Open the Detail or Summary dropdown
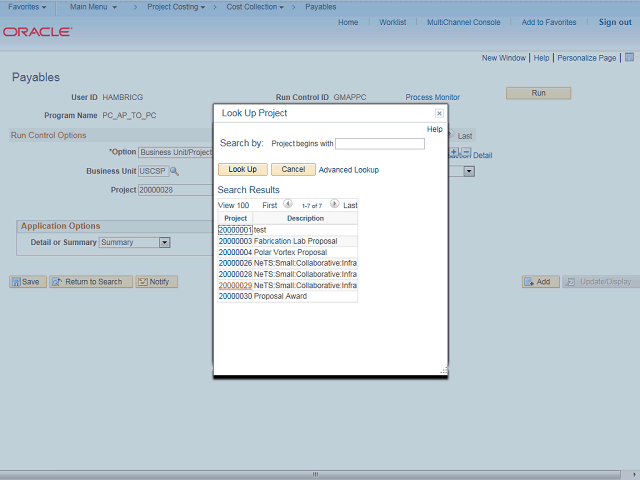This screenshot has width=640, height=480. 164,242
